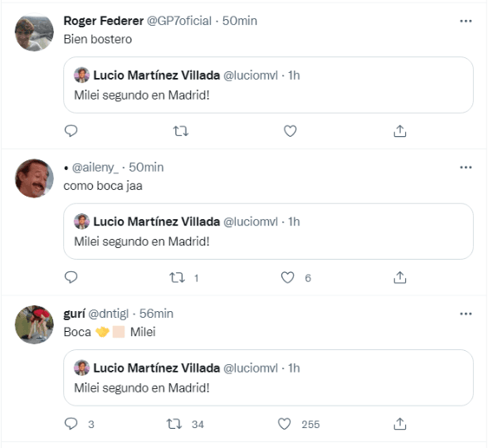498x448 pixels.
Task: Open more options on Roger Federer's tweet
Action: pyautogui.click(x=466, y=20)
